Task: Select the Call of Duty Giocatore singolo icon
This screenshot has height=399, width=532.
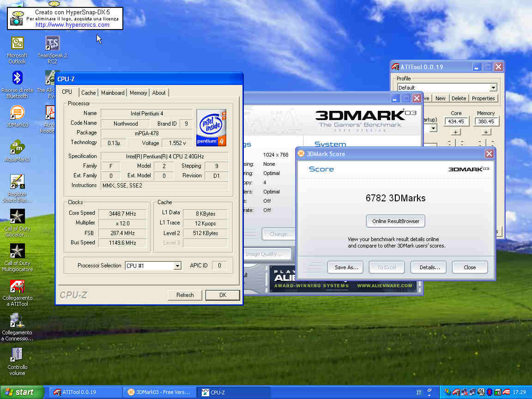Action: 17,223
